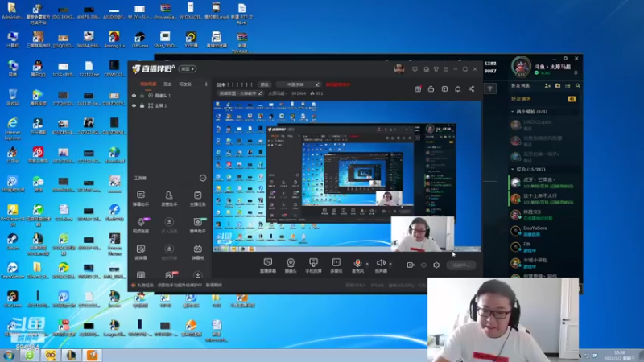The width and height of the screenshot is (644, 362).
Task: Hide the 摄像头 1 source with eye icon
Action: [x=134, y=96]
